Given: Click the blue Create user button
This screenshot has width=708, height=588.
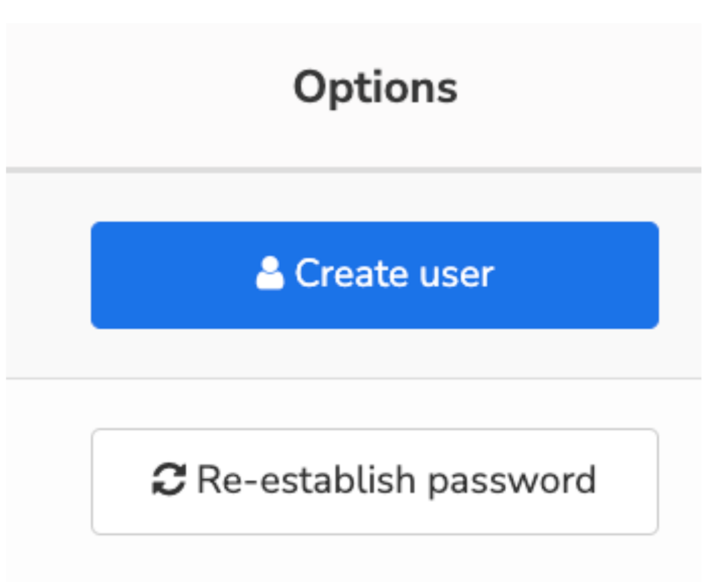Looking at the screenshot, I should [x=375, y=275].
